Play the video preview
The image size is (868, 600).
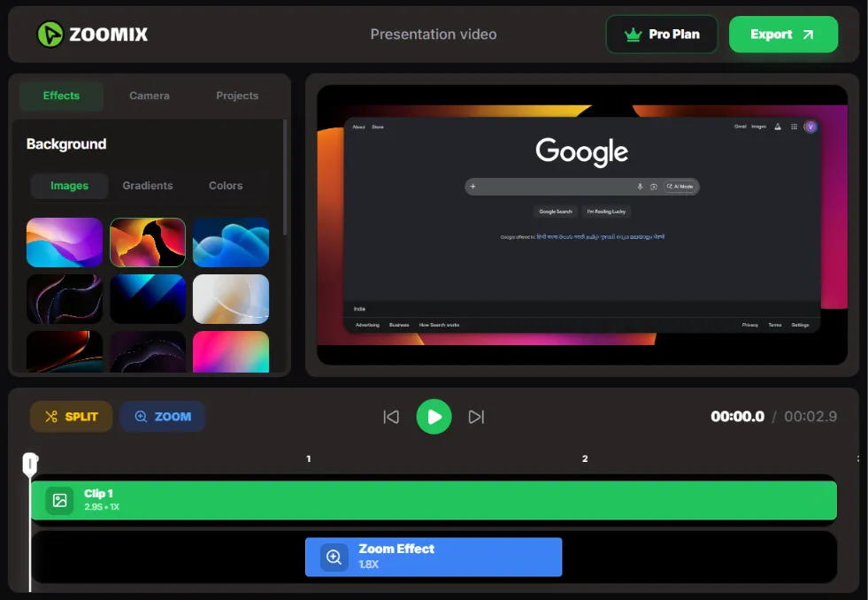[434, 417]
